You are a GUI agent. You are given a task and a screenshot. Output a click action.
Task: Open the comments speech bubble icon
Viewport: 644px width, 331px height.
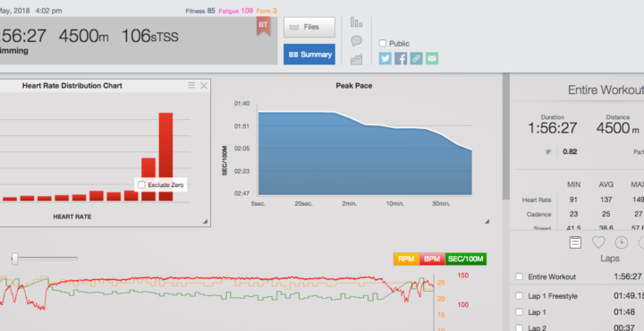point(356,40)
